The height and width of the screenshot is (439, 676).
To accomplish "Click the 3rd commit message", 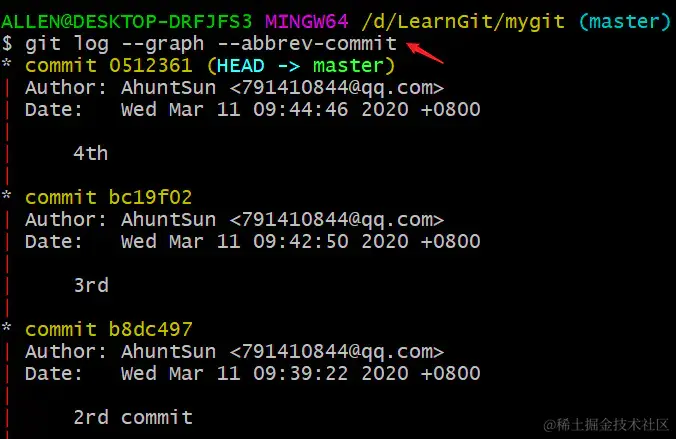I will coord(91,285).
